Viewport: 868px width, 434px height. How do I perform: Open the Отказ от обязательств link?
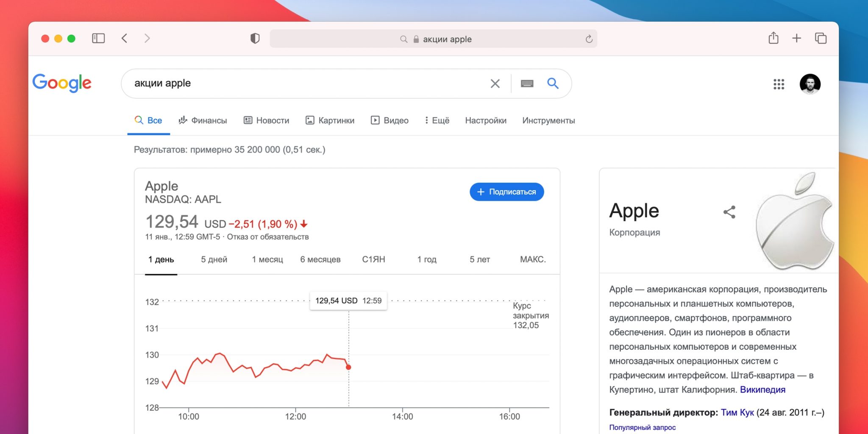[x=268, y=237]
